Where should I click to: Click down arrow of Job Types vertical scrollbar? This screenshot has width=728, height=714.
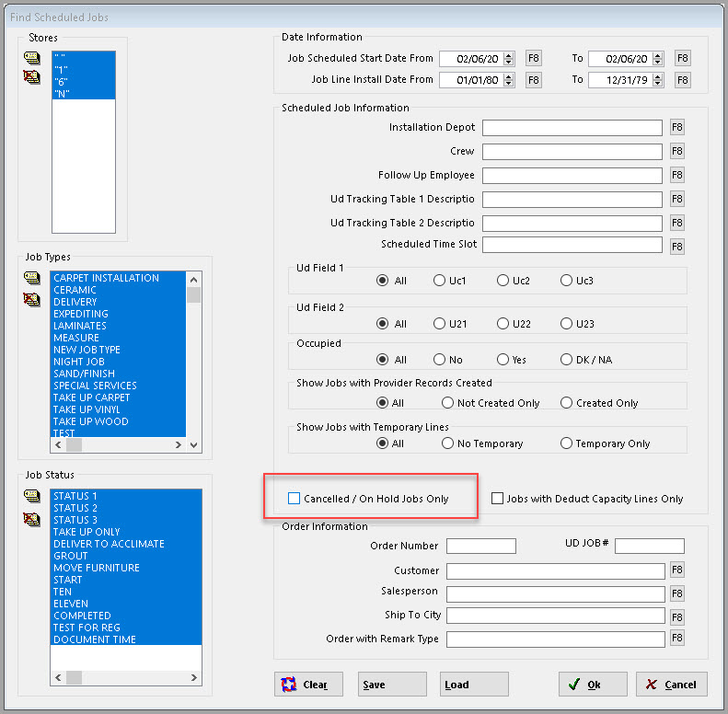click(194, 445)
